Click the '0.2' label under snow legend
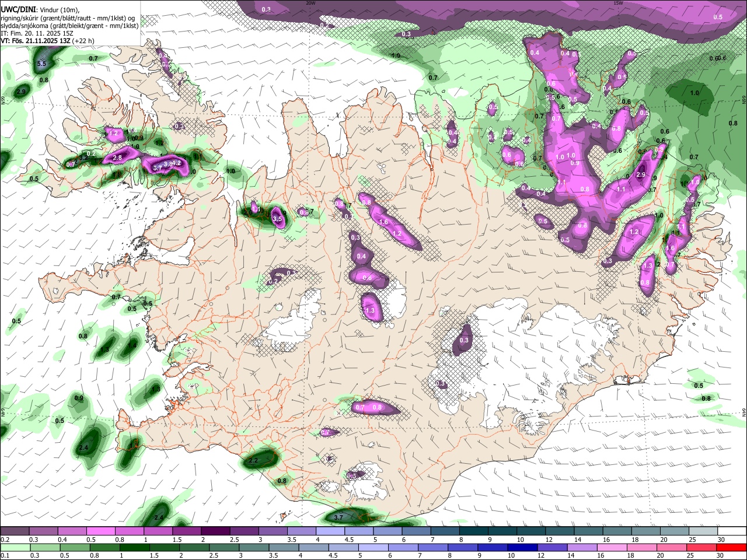The image size is (747, 560). click(5, 540)
